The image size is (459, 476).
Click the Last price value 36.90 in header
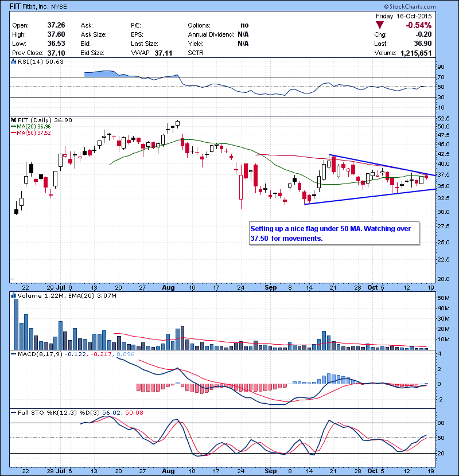[x=423, y=44]
